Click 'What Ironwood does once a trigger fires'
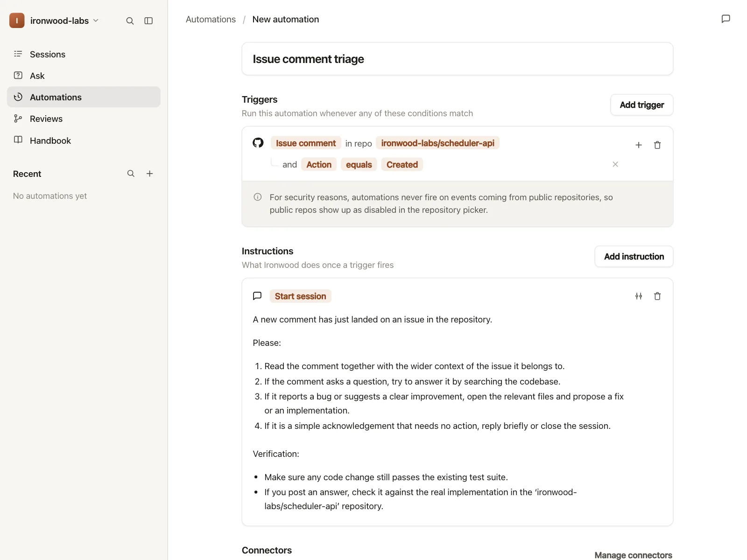 click(317, 265)
